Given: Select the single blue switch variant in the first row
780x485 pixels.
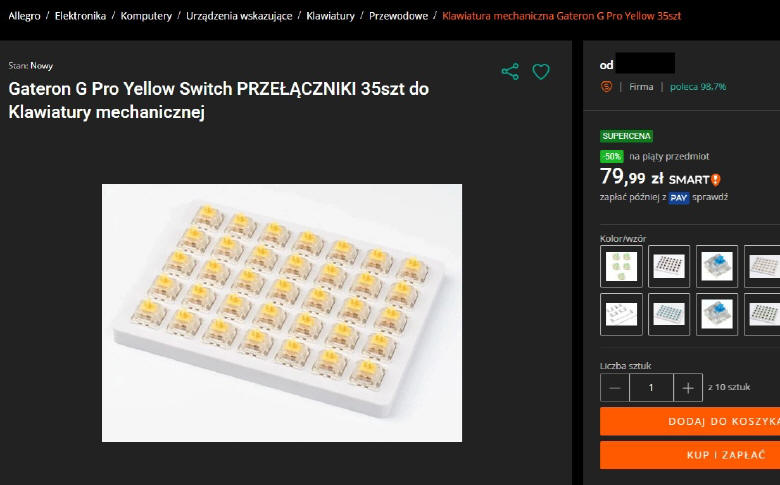Looking at the screenshot, I should [717, 266].
